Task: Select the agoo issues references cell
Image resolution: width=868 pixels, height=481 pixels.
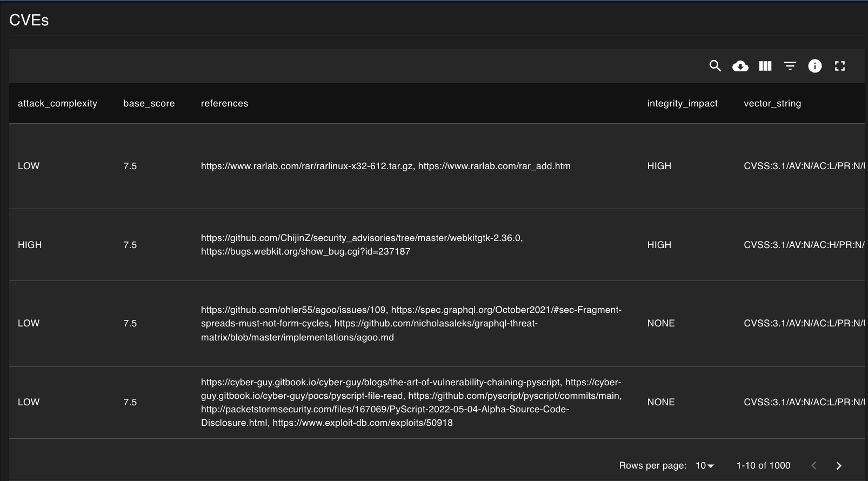Action: click(411, 323)
